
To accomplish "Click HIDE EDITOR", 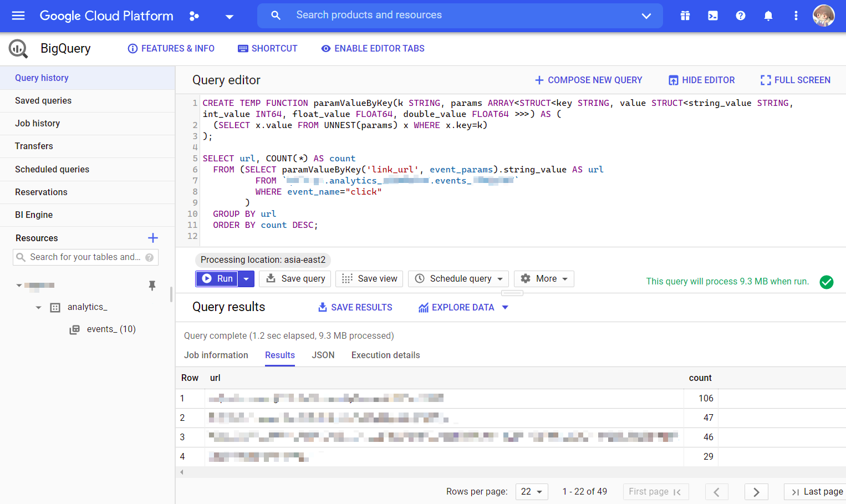I will click(701, 80).
